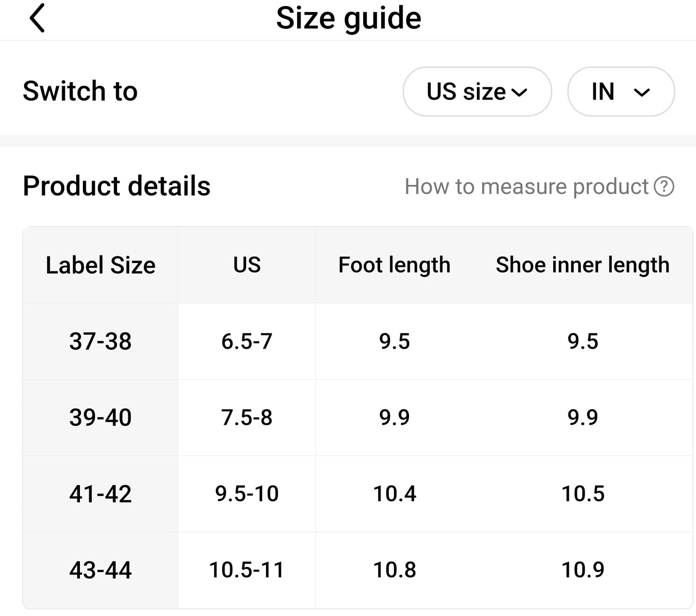The height and width of the screenshot is (616, 696).
Task: Click the question mark help icon
Action: pyautogui.click(x=664, y=187)
